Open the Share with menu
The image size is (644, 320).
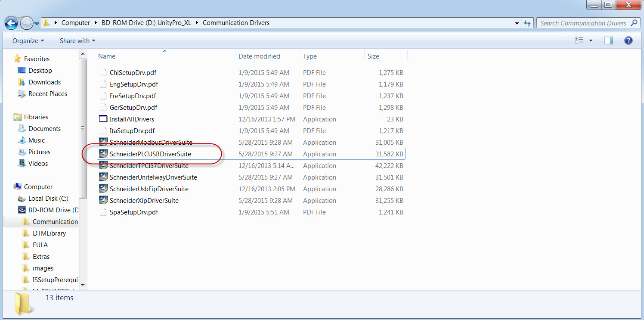[77, 41]
